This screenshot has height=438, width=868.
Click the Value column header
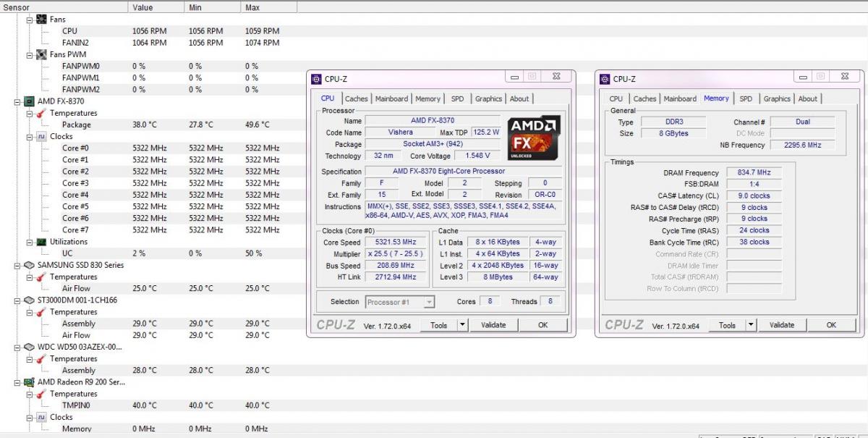[156, 7]
